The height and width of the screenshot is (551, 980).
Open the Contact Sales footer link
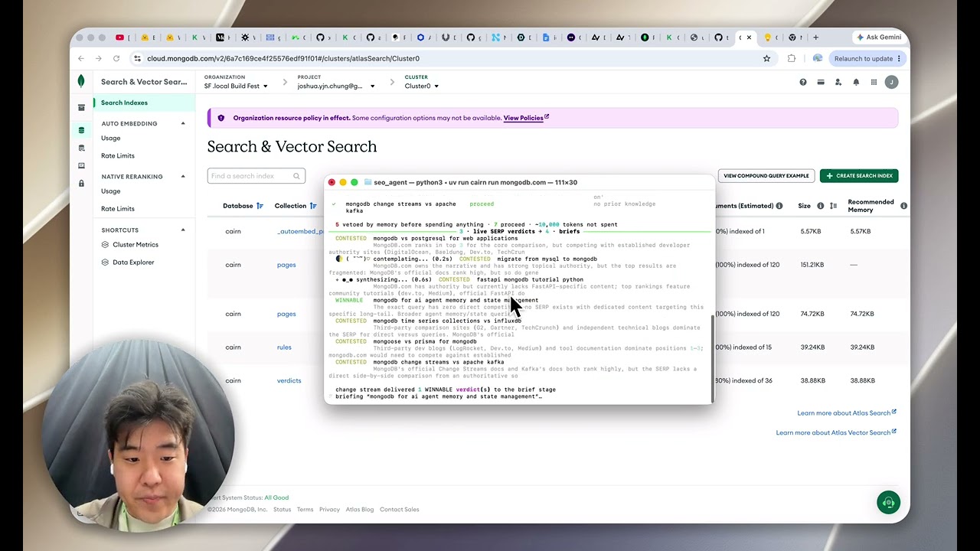click(x=400, y=510)
